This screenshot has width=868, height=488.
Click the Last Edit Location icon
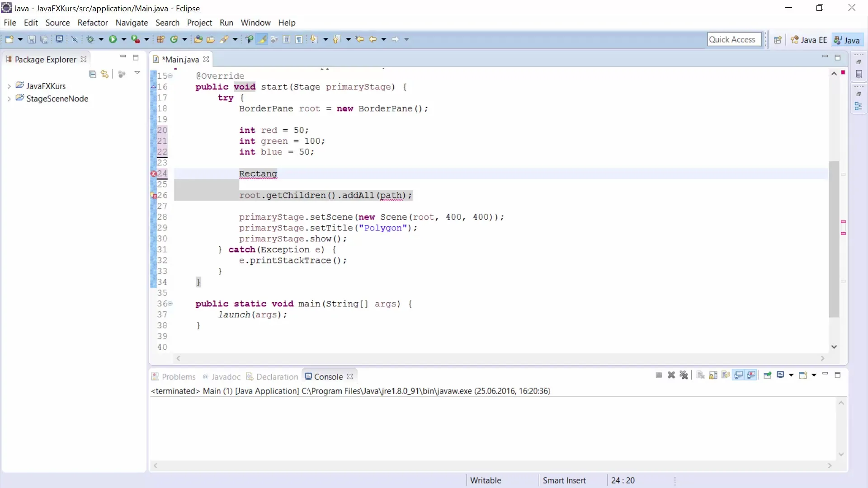pos(360,39)
